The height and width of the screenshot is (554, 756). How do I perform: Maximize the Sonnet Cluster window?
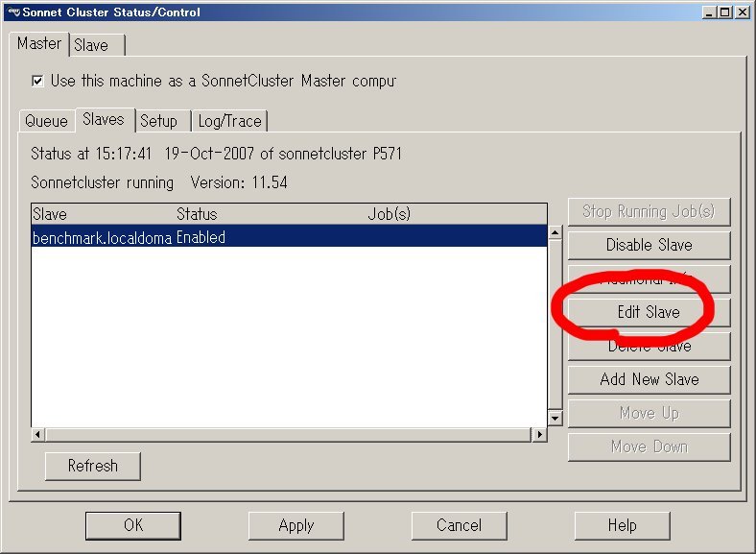click(724, 12)
